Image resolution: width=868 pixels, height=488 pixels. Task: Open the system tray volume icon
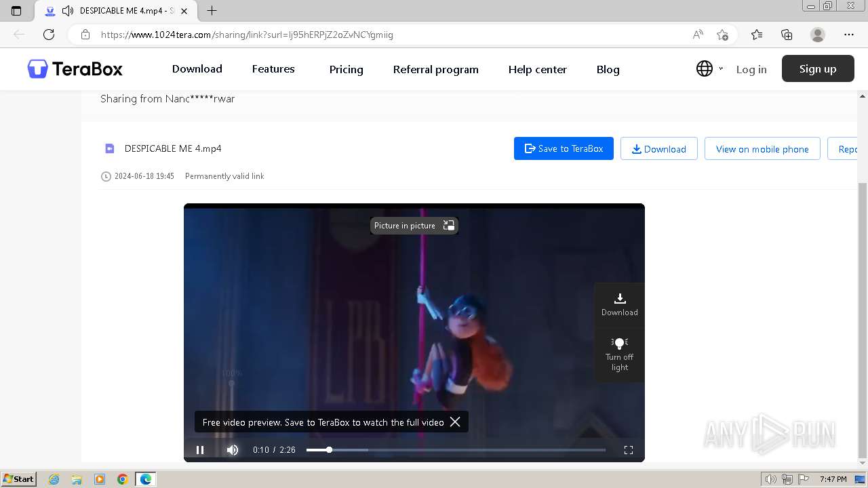[771, 479]
